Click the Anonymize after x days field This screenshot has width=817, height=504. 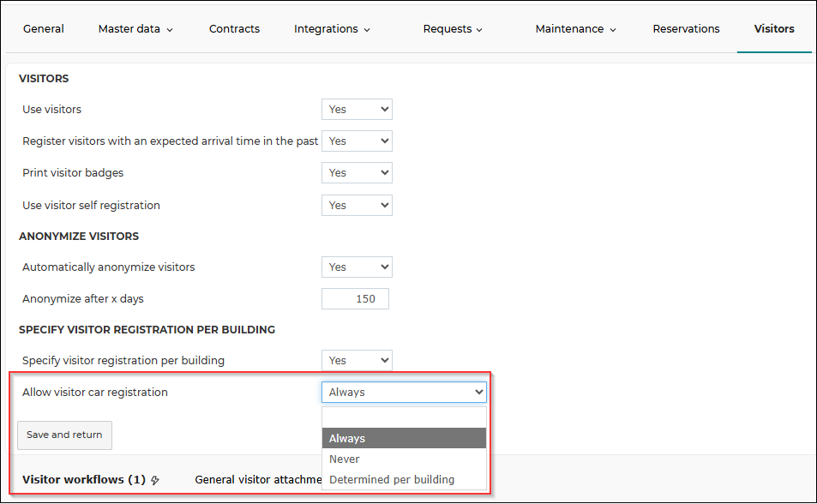click(x=355, y=299)
